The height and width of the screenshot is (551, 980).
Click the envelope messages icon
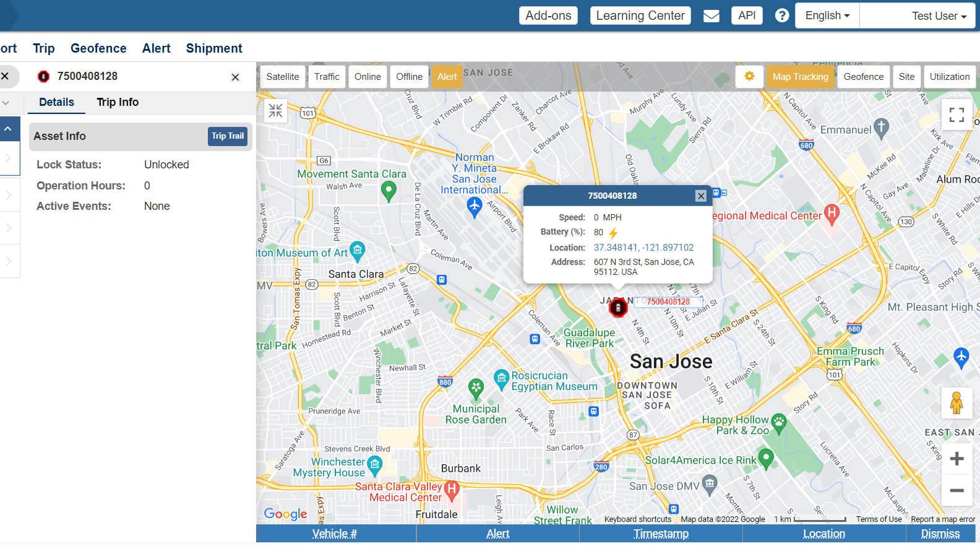click(x=711, y=15)
